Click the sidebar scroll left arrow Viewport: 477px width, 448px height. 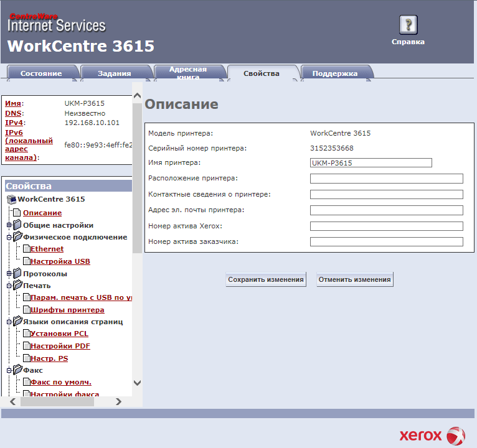pyautogui.click(x=13, y=401)
